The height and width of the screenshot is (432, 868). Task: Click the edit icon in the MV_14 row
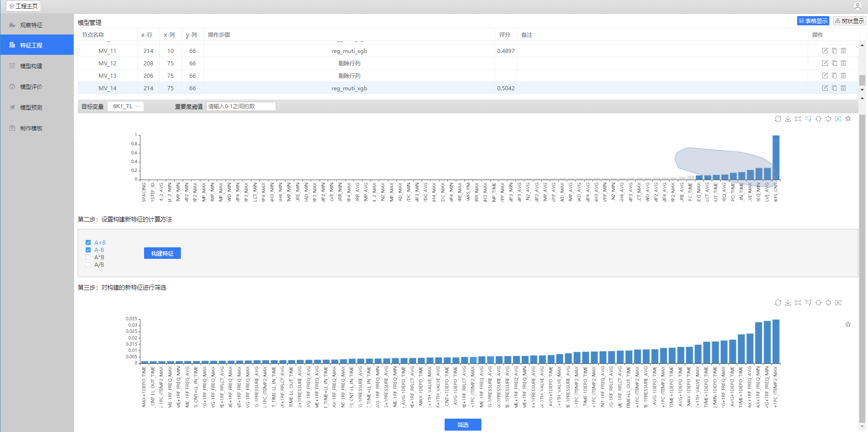[825, 88]
